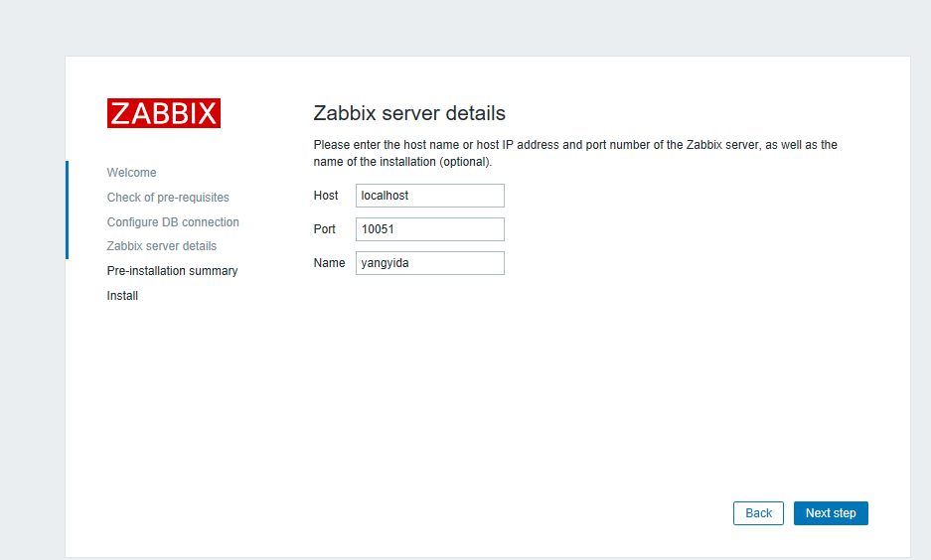The height and width of the screenshot is (560, 931).
Task: Go back with the Back button
Action: pyautogui.click(x=758, y=513)
